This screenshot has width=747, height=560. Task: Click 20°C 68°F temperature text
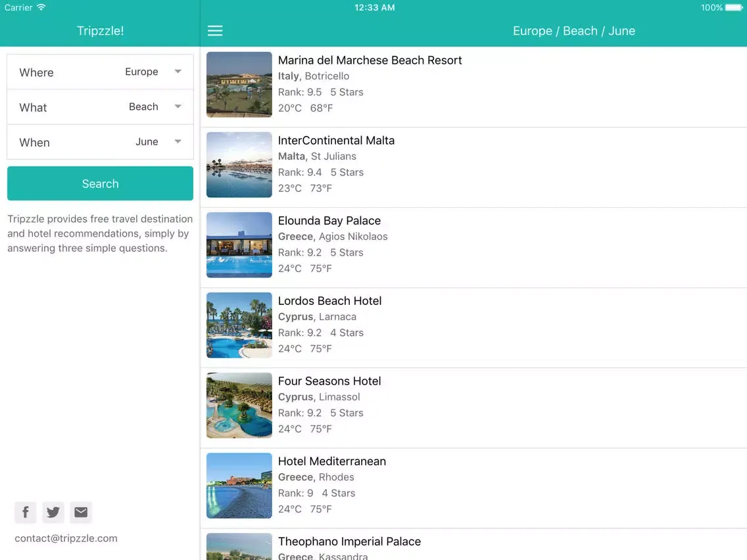[x=305, y=108]
